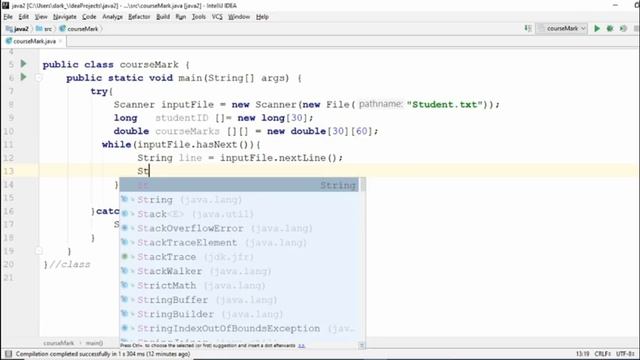Open the CRLF line separator selector
Viewport: 640px width, 360px height.
(603, 354)
